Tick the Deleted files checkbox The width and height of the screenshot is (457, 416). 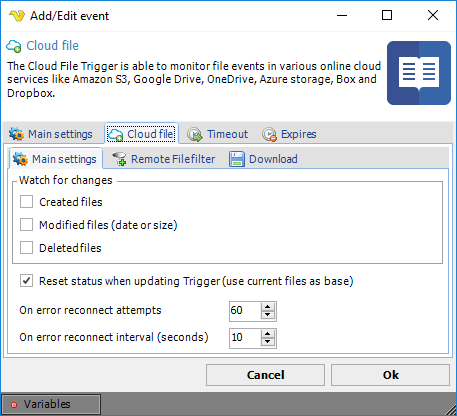26,248
